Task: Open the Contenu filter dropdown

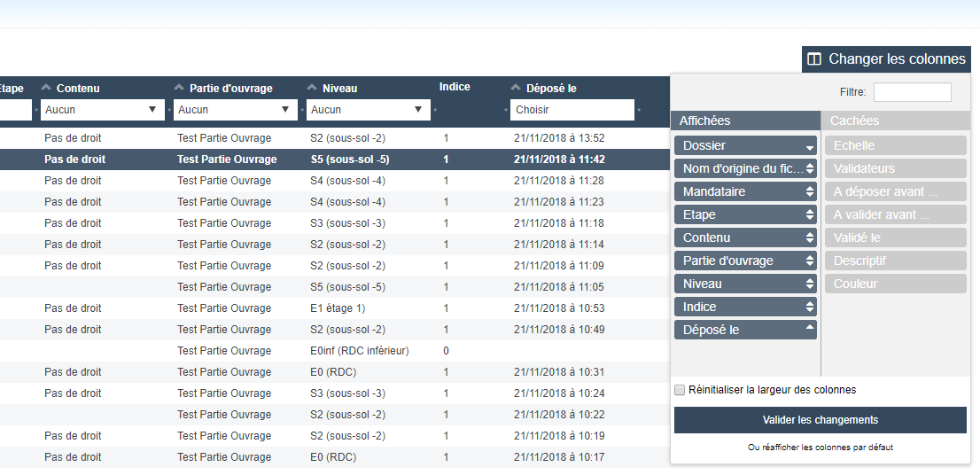Action: tap(102, 110)
